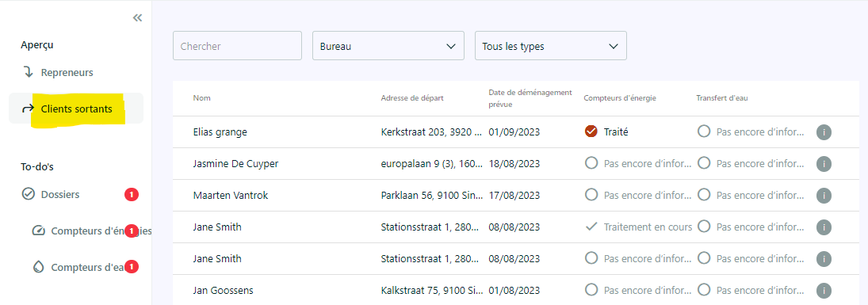
Task: Click the Chercher search field
Action: [238, 45]
